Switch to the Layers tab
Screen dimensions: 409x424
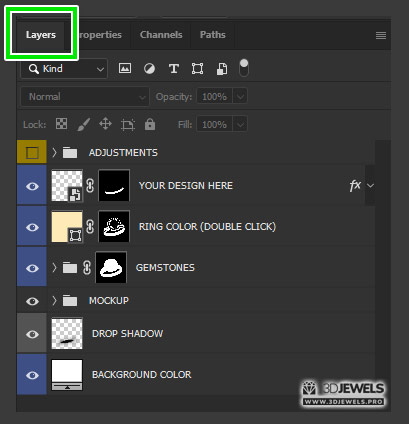pos(41,35)
